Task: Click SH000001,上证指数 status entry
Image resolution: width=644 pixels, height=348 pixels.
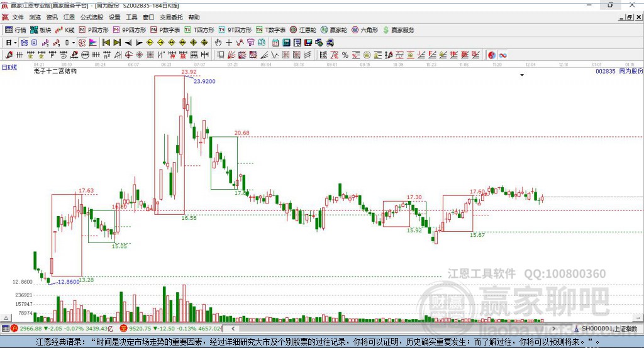Action: tap(606, 329)
